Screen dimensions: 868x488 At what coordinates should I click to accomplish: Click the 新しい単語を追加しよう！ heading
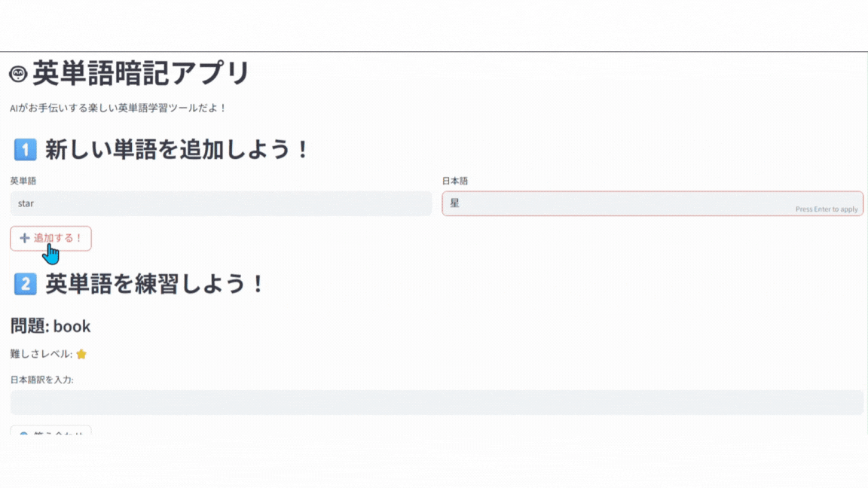pos(178,150)
